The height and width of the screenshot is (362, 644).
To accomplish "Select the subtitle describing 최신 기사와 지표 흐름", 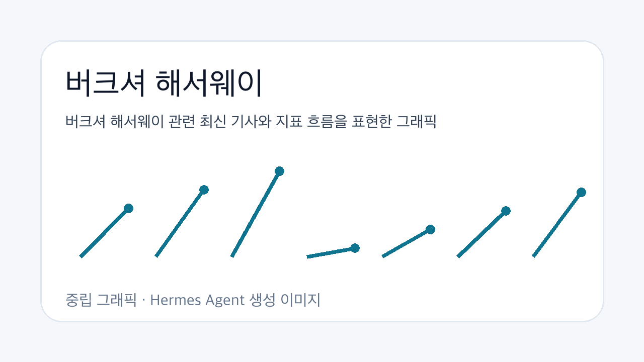I will point(251,122).
